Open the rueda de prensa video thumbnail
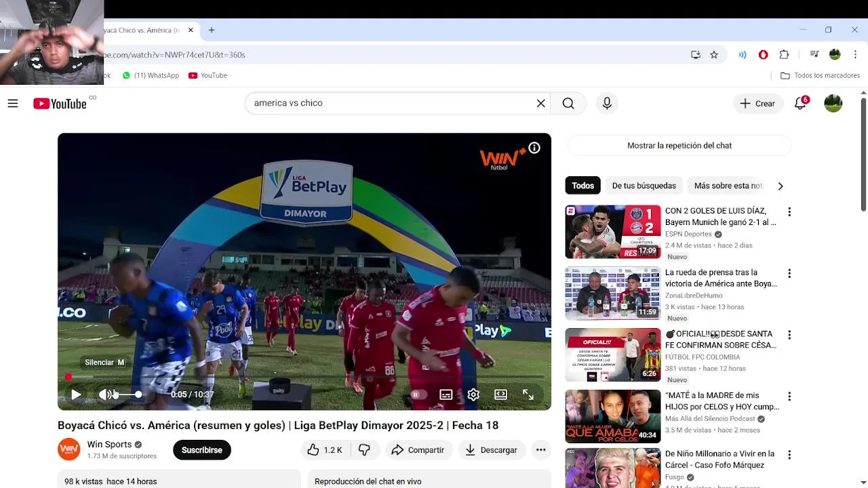This screenshot has height=488, width=868. pos(613,293)
